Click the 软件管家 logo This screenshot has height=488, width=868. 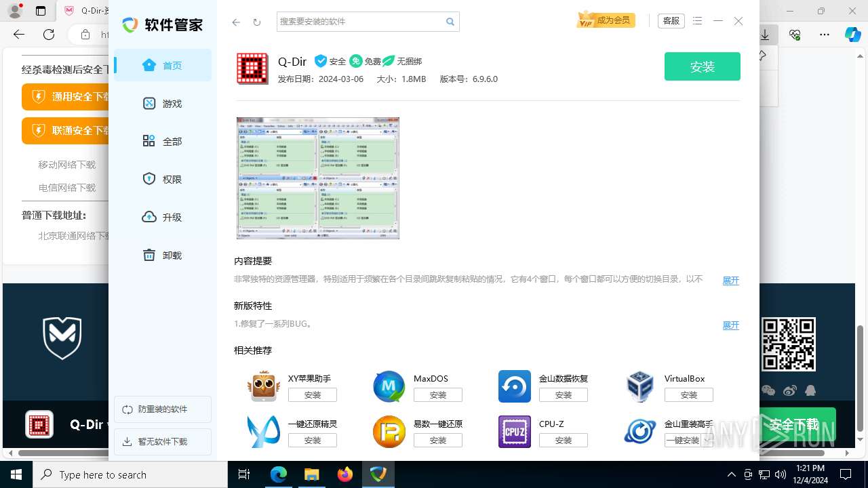pos(163,25)
